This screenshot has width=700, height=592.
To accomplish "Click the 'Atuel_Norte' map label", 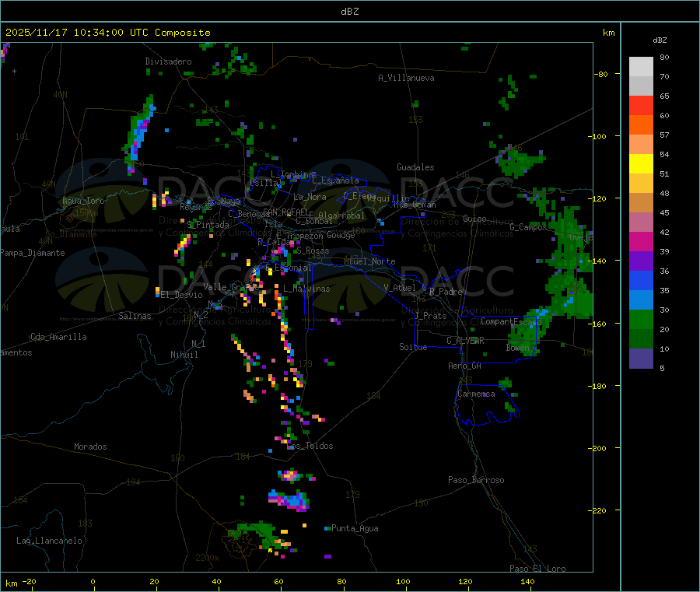I will click(x=369, y=261).
